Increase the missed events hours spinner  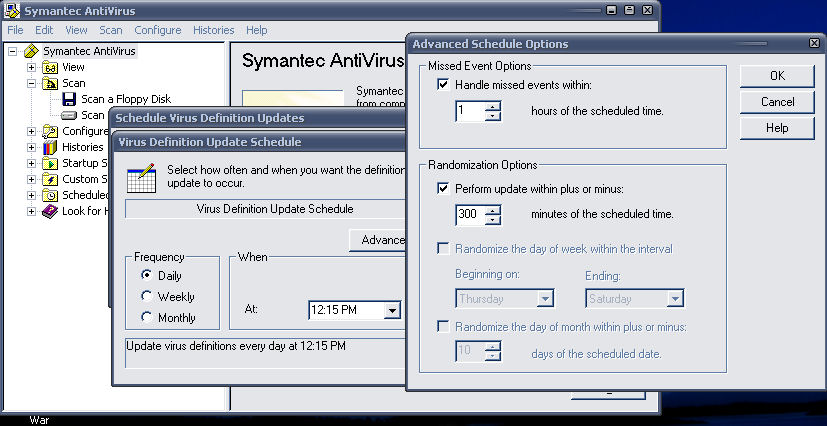coord(493,105)
